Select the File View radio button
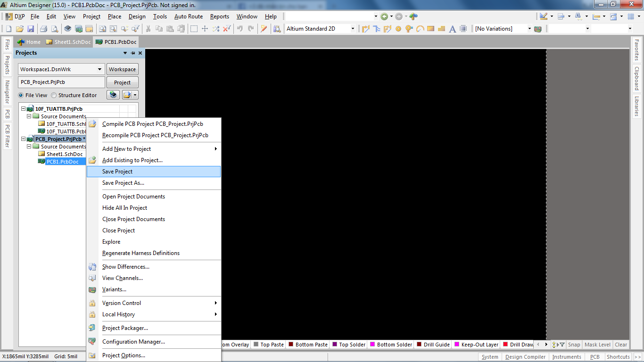 (x=21, y=95)
